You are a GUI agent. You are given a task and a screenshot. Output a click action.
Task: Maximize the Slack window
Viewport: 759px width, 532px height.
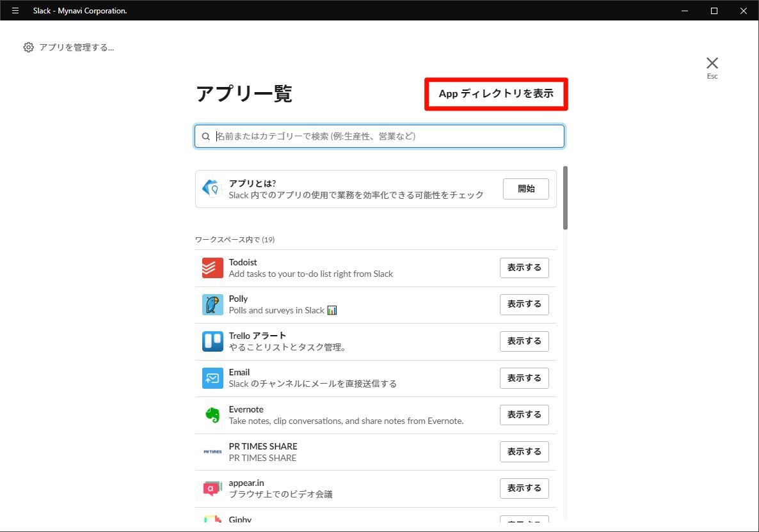[714, 11]
